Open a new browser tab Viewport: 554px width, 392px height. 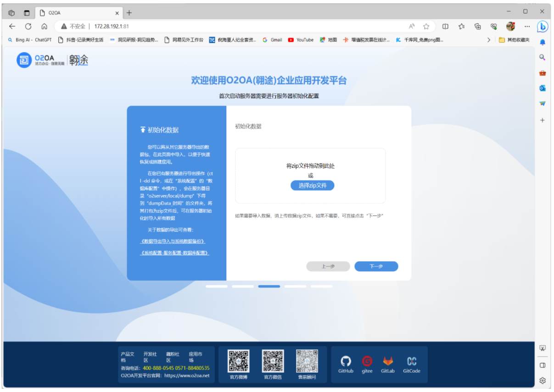click(x=129, y=13)
